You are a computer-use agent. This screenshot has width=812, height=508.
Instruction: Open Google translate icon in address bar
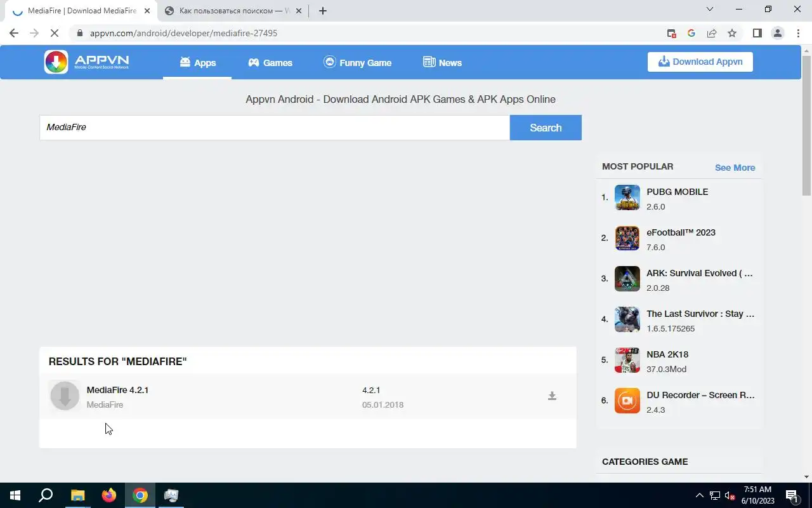coord(691,33)
